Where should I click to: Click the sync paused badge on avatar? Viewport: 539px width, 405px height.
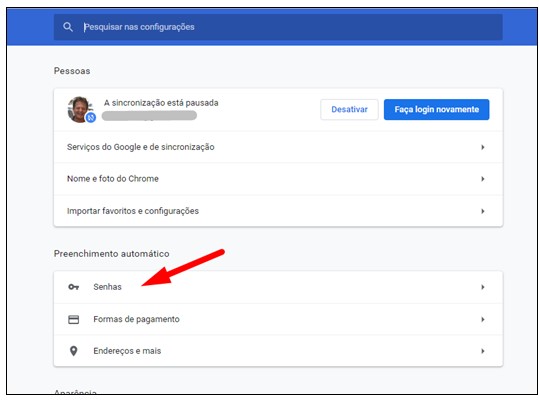click(x=91, y=118)
